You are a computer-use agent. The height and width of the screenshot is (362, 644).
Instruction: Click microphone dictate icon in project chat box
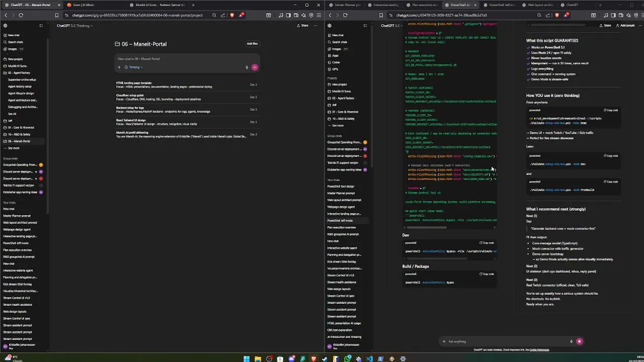(247, 67)
